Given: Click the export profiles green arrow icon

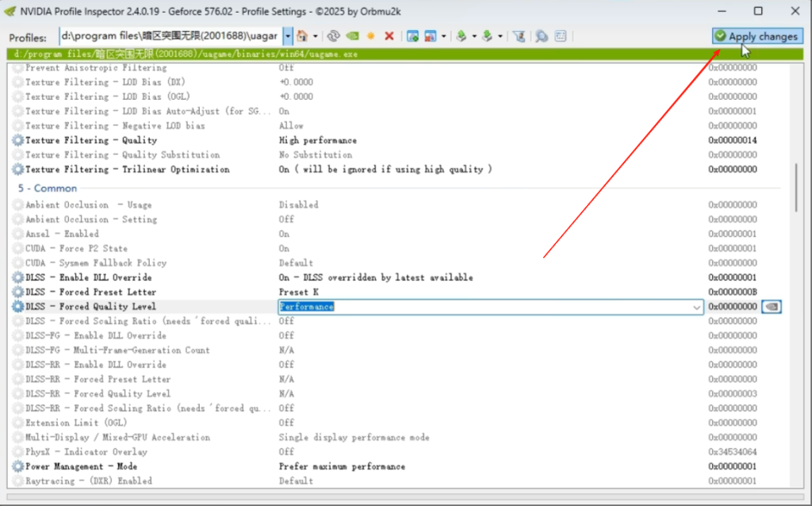Looking at the screenshot, I should (x=461, y=36).
